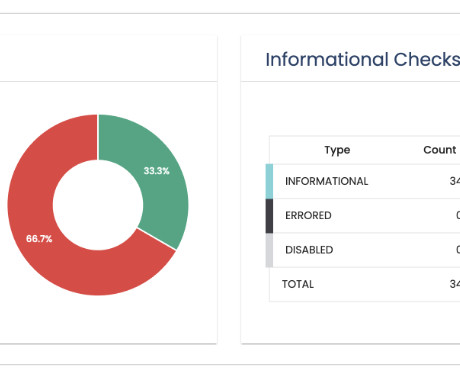The height and width of the screenshot is (384, 460).
Task: Click the Informational Checks panel title
Action: coord(363,60)
